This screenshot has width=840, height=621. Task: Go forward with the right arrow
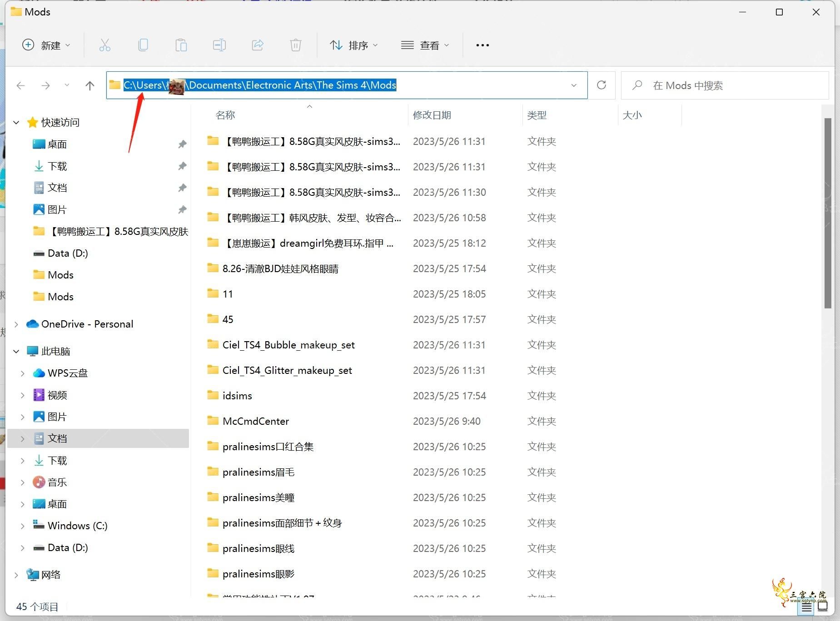tap(45, 85)
